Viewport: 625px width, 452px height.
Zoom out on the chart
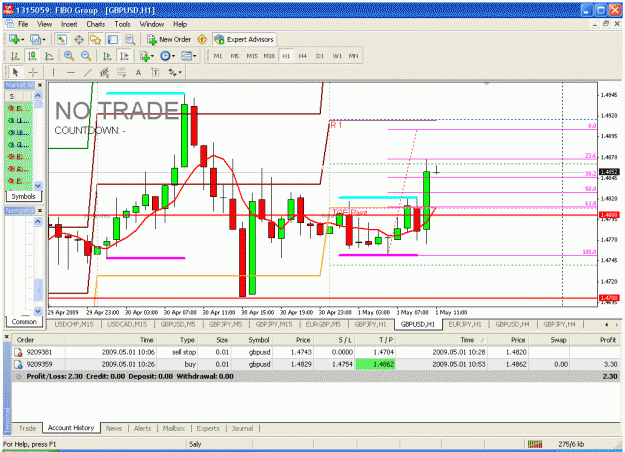86,56
